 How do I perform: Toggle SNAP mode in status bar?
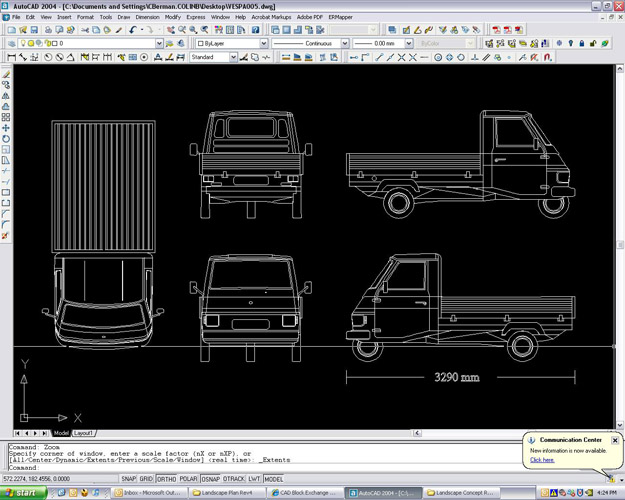coord(128,479)
